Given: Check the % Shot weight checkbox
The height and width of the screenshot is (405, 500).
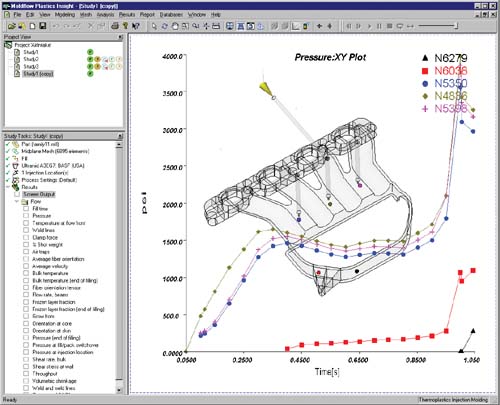Looking at the screenshot, I should [x=26, y=245].
